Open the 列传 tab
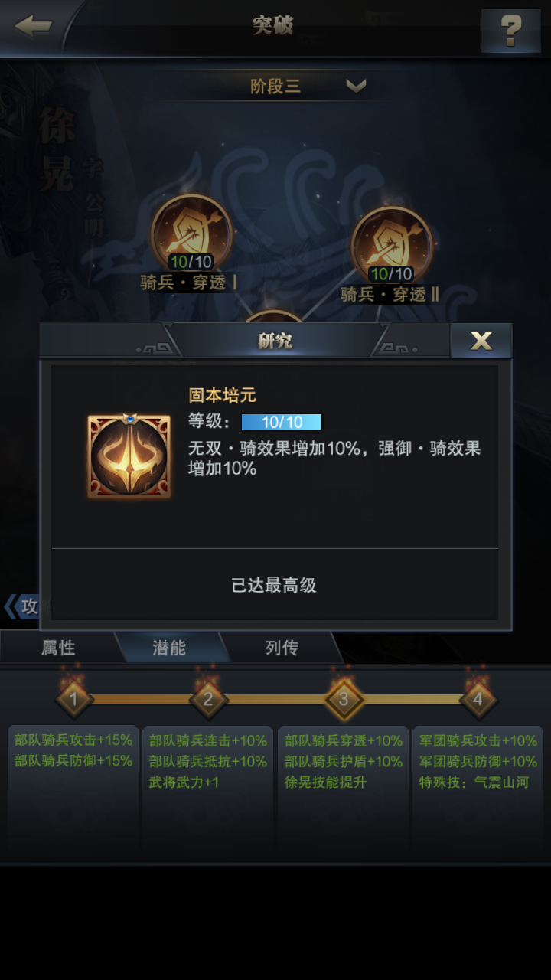Image resolution: width=551 pixels, height=980 pixels. click(282, 648)
